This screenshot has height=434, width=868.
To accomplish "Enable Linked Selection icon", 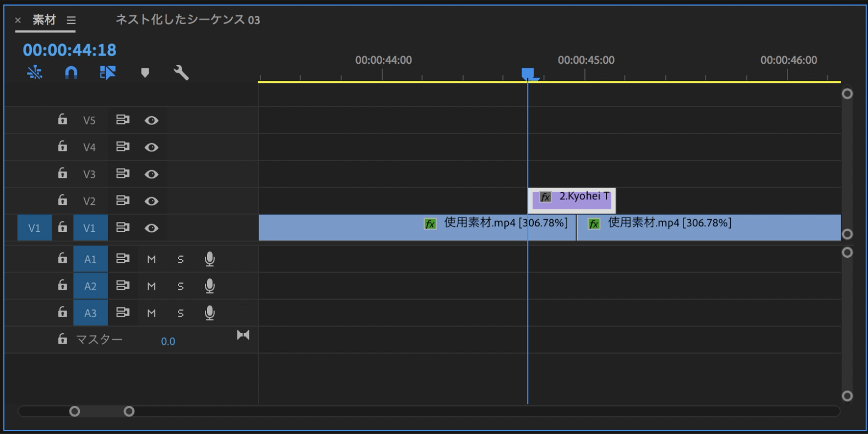I will pyautogui.click(x=107, y=73).
